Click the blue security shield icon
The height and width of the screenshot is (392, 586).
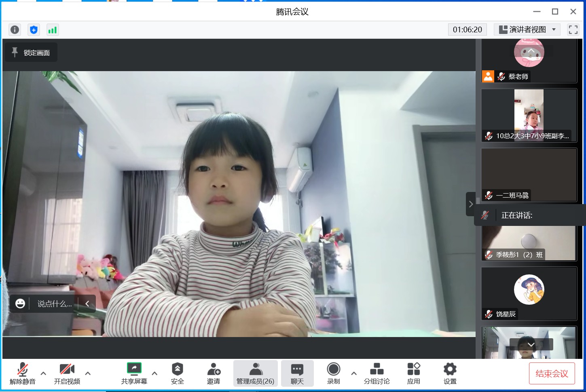point(34,30)
